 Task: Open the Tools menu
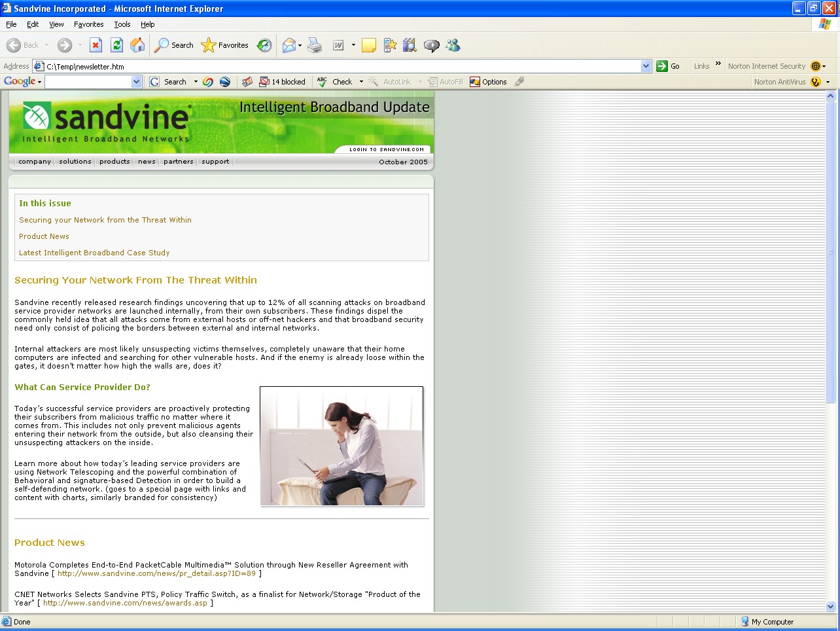(x=122, y=24)
